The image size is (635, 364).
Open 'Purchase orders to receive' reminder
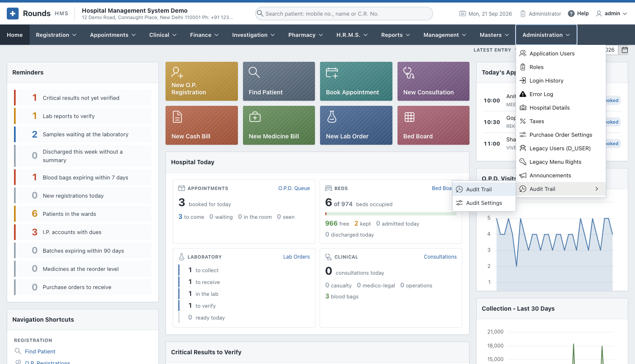click(x=83, y=287)
